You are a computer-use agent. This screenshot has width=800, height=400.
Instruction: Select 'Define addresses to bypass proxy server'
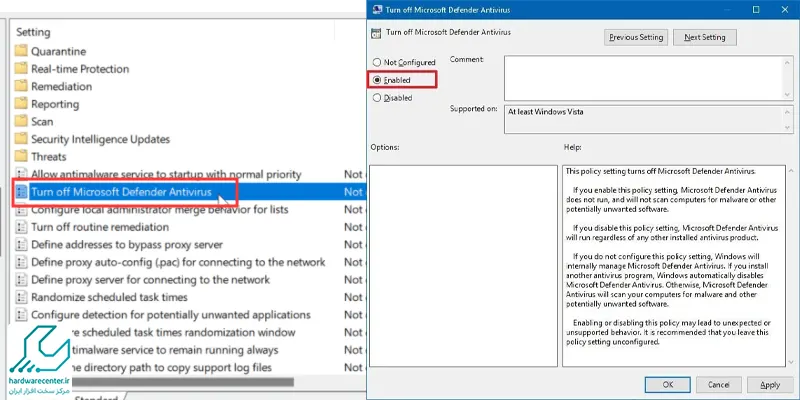point(127,244)
